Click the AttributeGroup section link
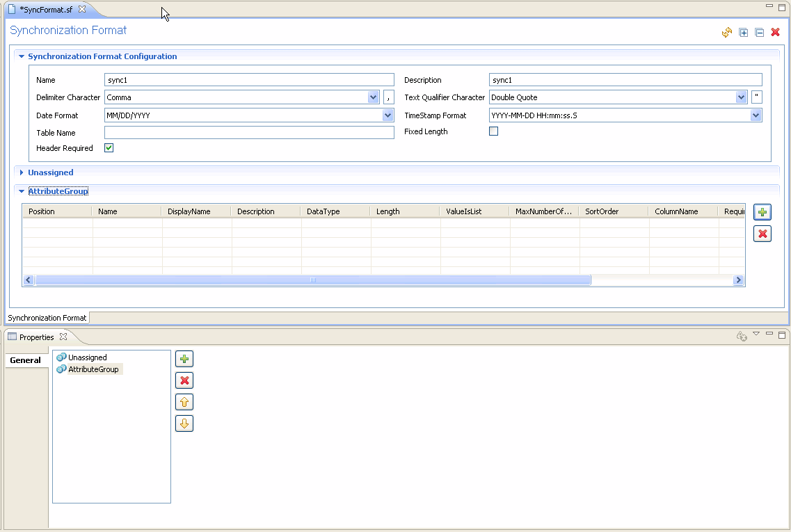791x532 pixels. (58, 191)
